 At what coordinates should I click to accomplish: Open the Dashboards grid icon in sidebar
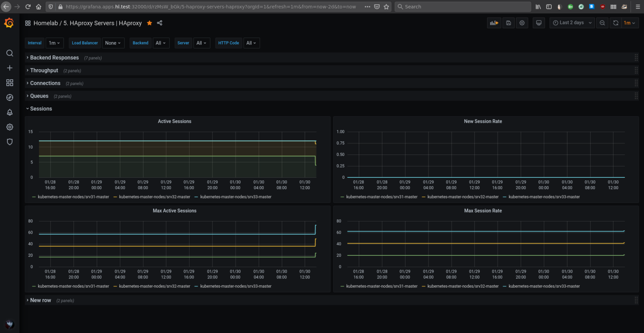tap(10, 83)
